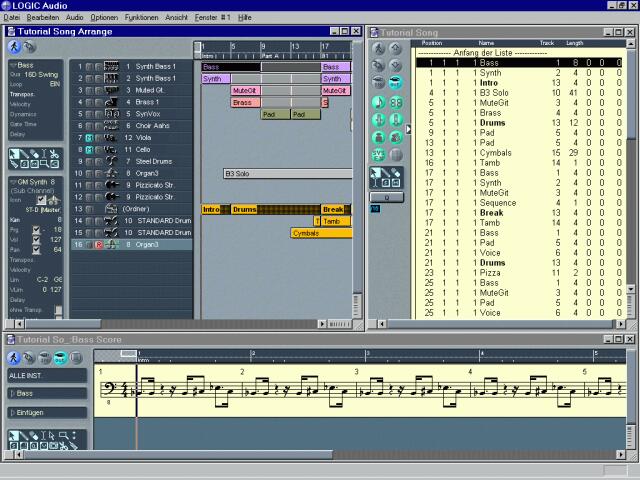Click the event list scroll down arrow
Screen dimensions: 640x480
630,289
